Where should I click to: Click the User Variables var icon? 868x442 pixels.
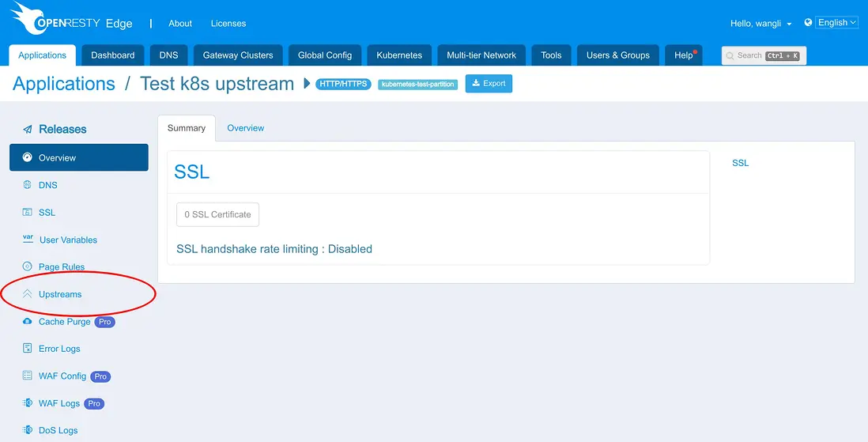[27, 239]
